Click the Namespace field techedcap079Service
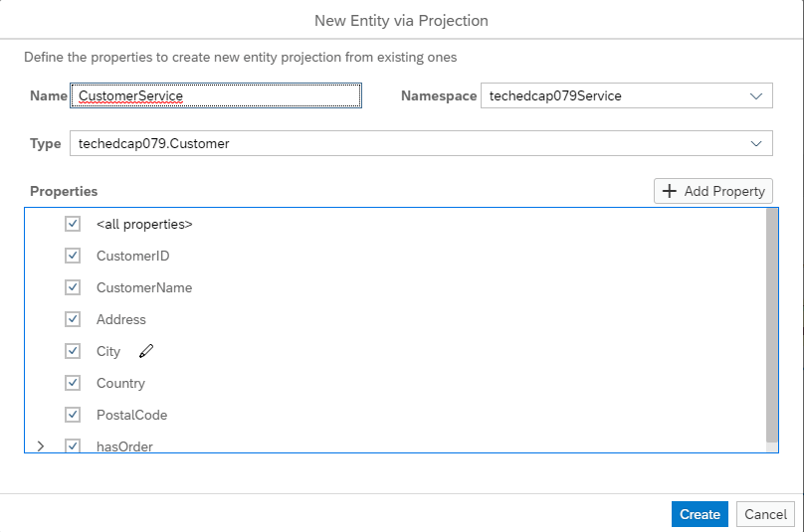The width and height of the screenshot is (804, 532). click(x=627, y=95)
